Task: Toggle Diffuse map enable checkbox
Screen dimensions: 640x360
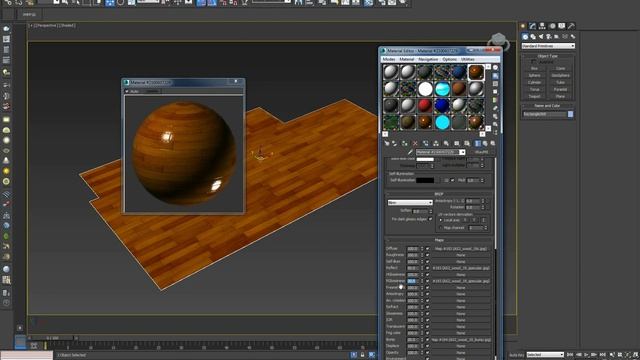Action: point(427,249)
